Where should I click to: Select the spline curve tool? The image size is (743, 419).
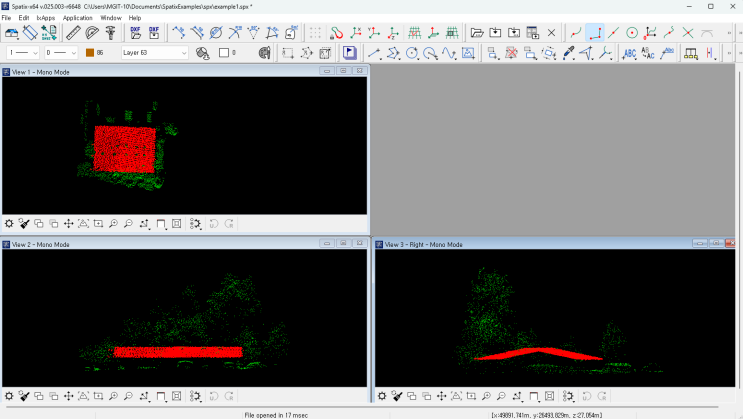[x=449, y=53]
